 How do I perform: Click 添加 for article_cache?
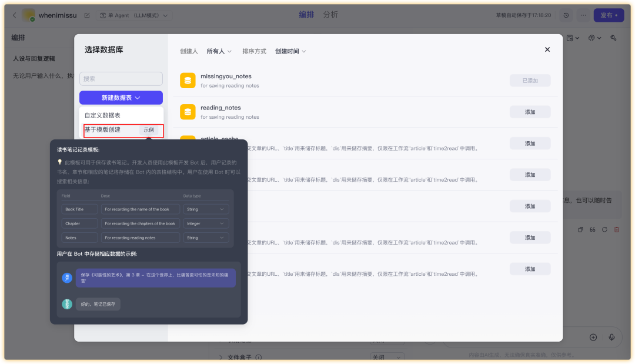(530, 143)
